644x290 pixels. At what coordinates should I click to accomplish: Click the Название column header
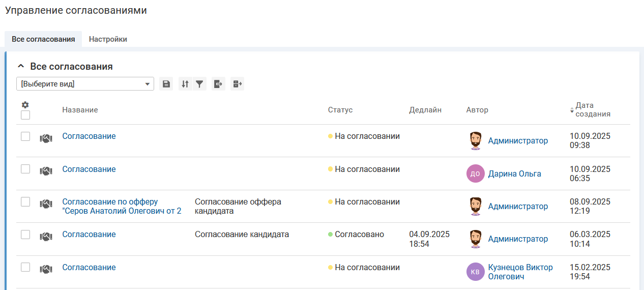tap(80, 110)
